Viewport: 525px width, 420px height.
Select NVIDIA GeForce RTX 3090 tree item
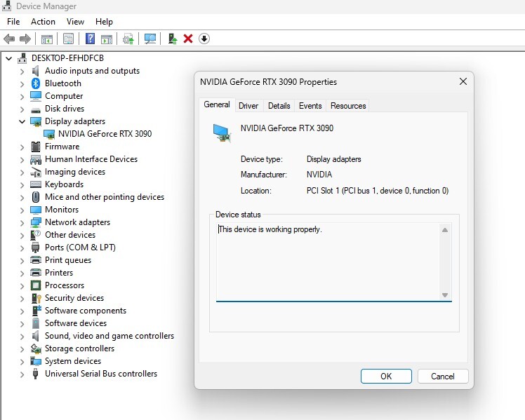[x=105, y=134]
